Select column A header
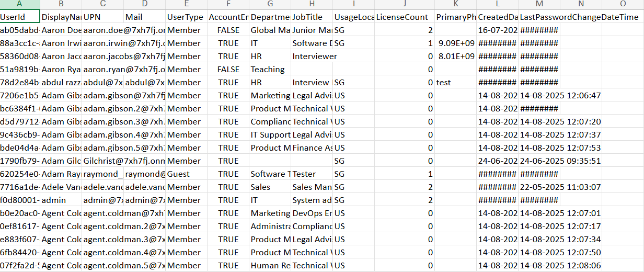 pos(20,4)
